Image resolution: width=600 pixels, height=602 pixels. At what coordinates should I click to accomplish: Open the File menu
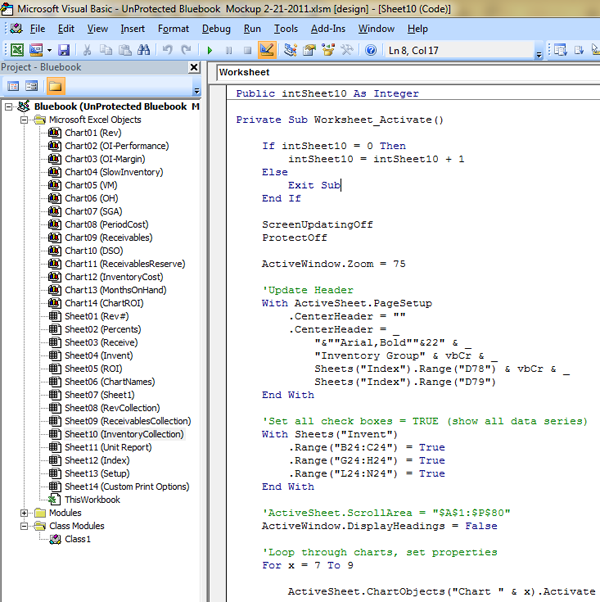pyautogui.click(x=37, y=29)
